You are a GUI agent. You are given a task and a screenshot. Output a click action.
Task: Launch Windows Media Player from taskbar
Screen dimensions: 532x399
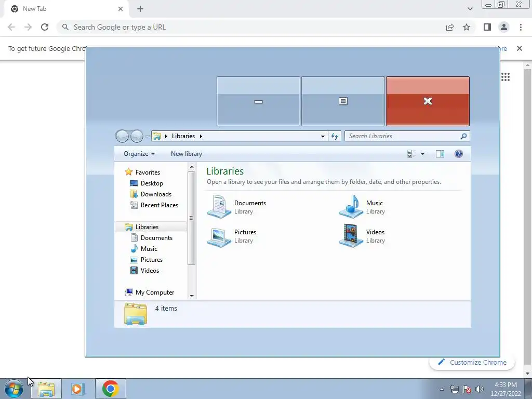pyautogui.click(x=78, y=389)
